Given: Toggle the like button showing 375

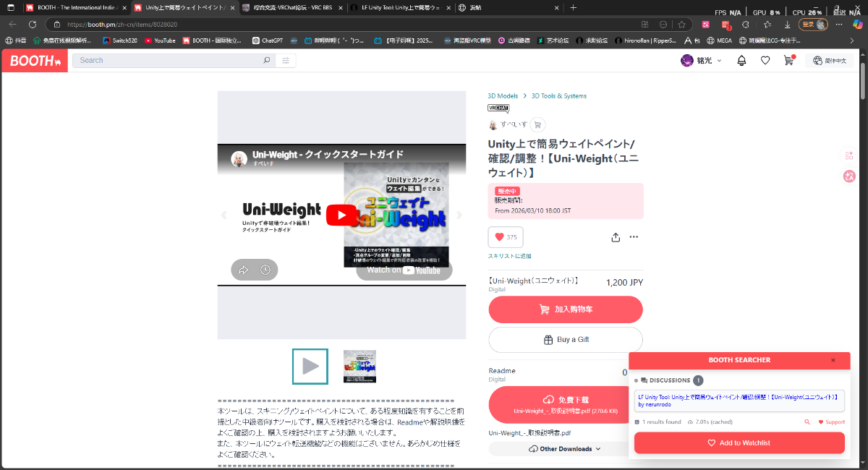Looking at the screenshot, I should [x=506, y=237].
